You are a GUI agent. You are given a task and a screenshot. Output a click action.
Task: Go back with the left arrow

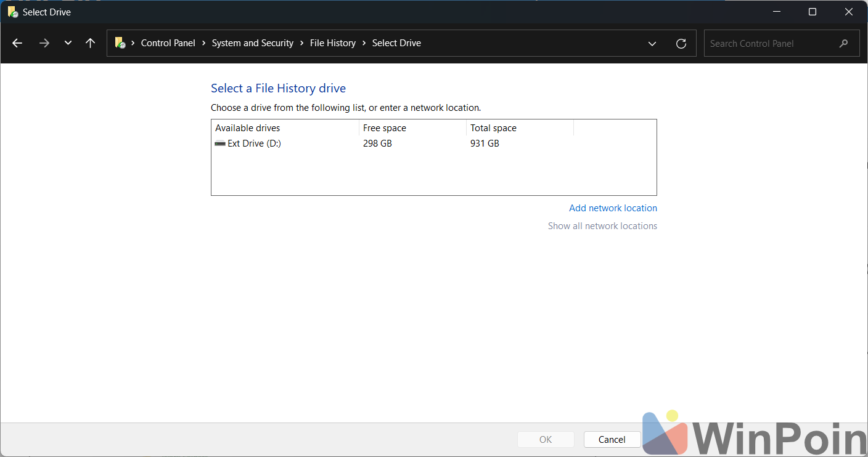(17, 43)
